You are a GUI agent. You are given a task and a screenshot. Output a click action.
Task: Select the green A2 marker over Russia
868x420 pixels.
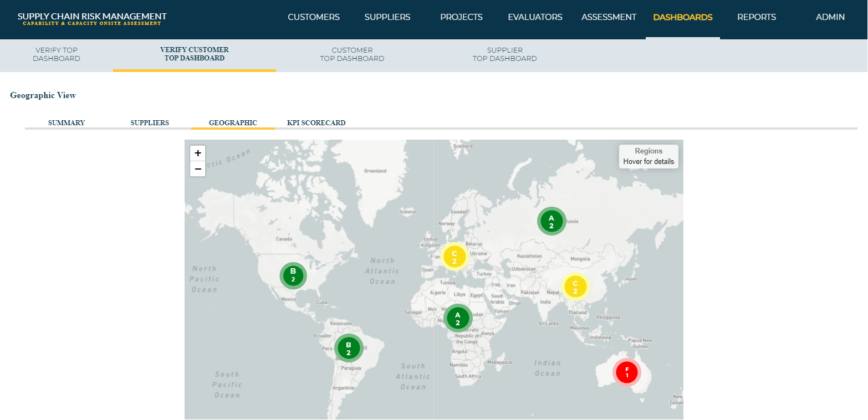[x=551, y=221]
